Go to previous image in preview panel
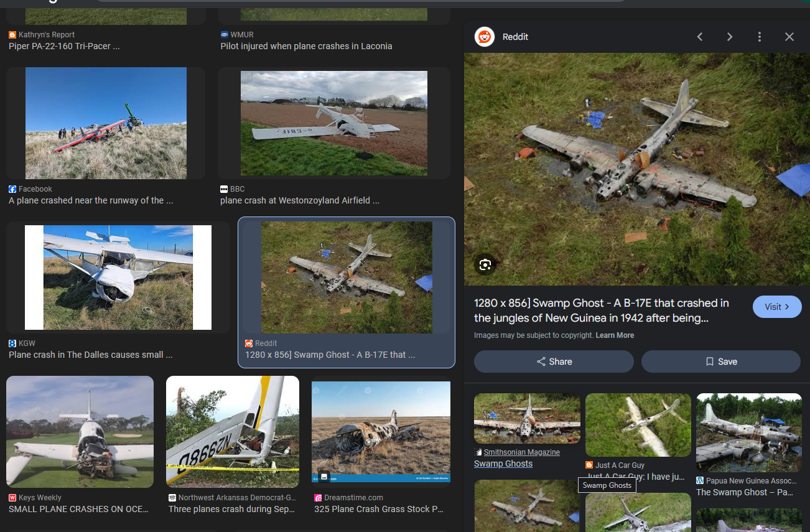 700,37
